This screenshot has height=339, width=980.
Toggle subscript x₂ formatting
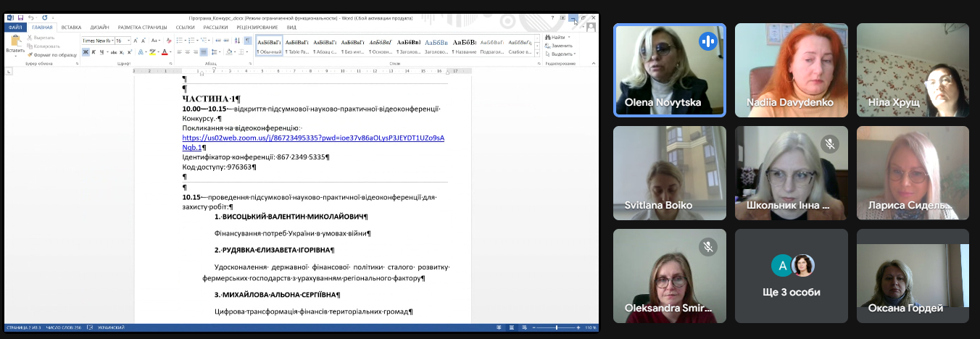(122, 52)
